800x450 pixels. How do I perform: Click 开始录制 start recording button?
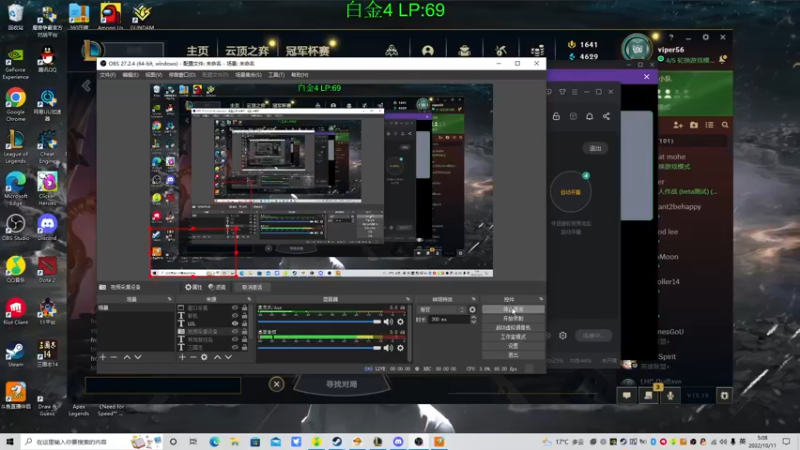pyautogui.click(x=513, y=319)
